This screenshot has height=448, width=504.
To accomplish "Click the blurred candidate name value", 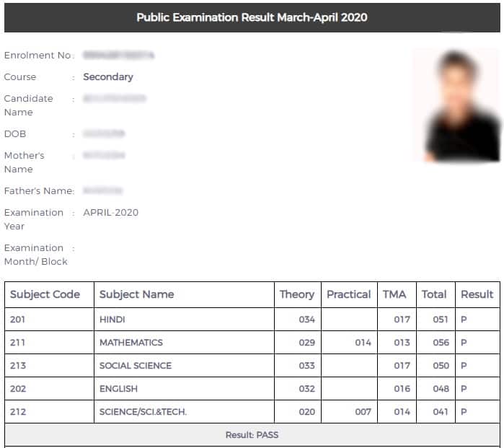I will (x=115, y=98).
